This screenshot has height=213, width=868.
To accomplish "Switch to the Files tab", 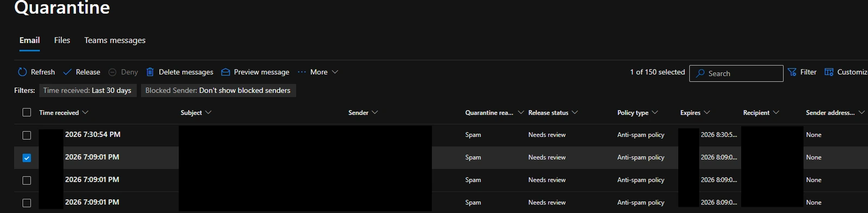I will coord(62,40).
